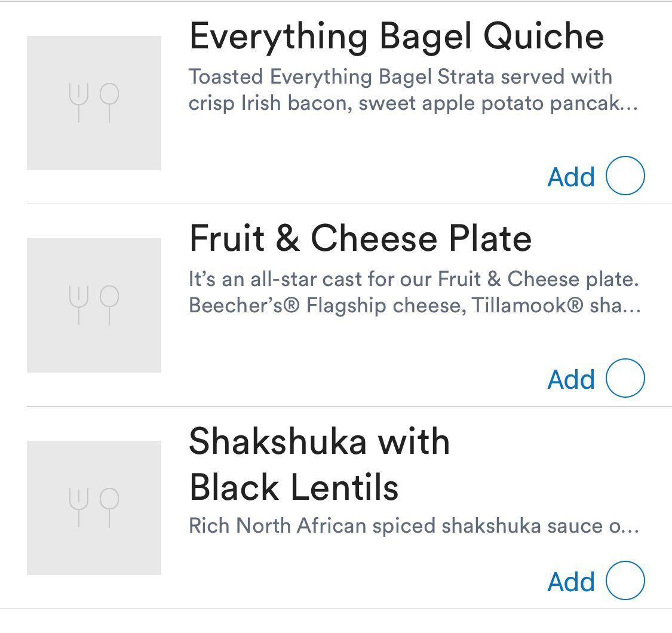Expand the truncated shakshuka sauce description ellipsis
Screen dimensions: 672x633
[x=629, y=526]
